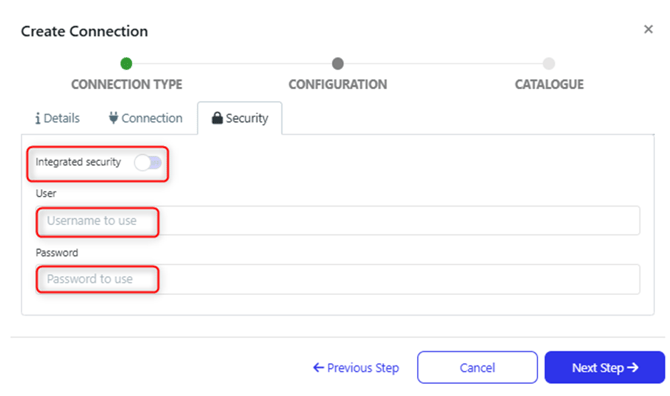Click the CATALOGUE step label
Screen dimensions: 670x396
pos(549,85)
